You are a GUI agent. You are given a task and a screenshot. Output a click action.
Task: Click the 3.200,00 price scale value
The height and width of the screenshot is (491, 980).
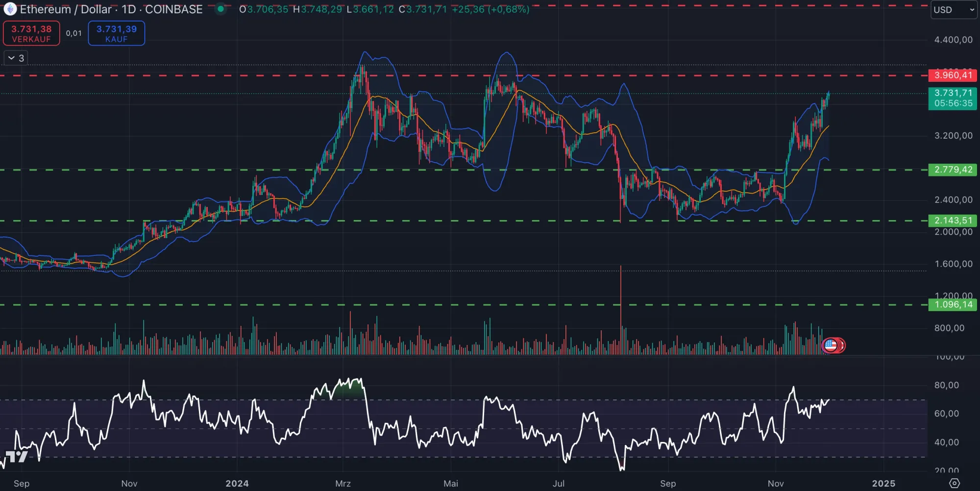pyautogui.click(x=954, y=136)
